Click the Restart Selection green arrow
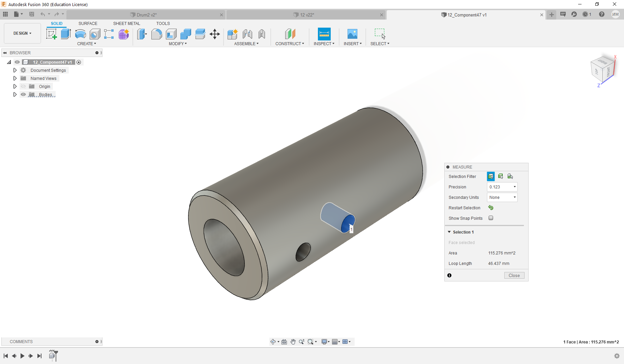Viewport: 624px width, 364px height. click(x=491, y=208)
